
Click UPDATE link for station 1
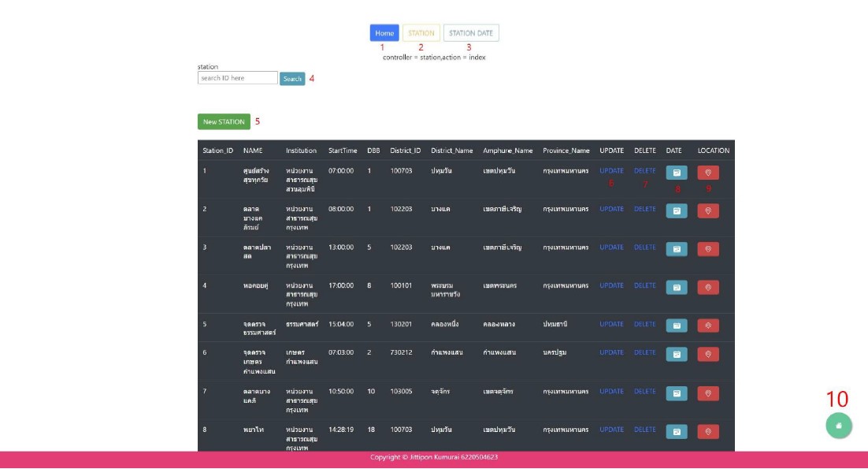(611, 171)
